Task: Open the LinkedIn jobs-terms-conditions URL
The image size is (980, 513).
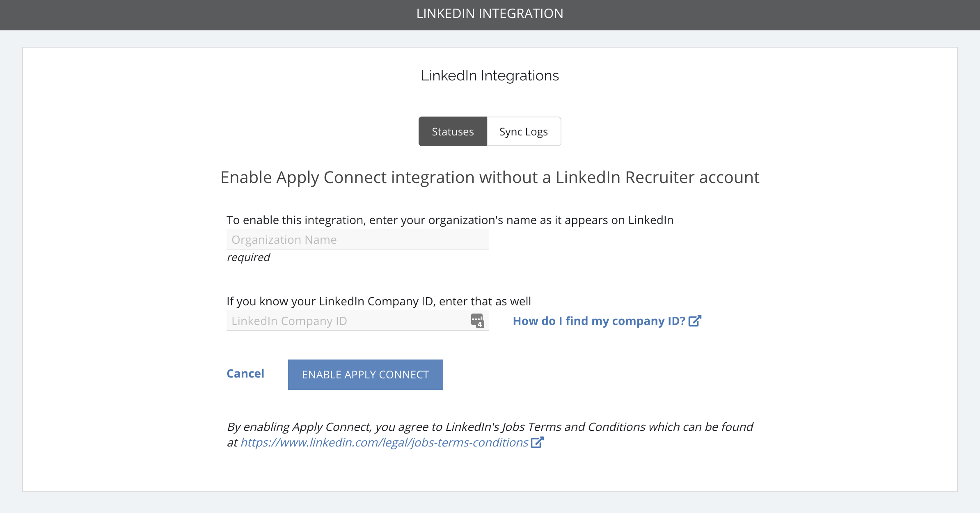Action: (384, 442)
